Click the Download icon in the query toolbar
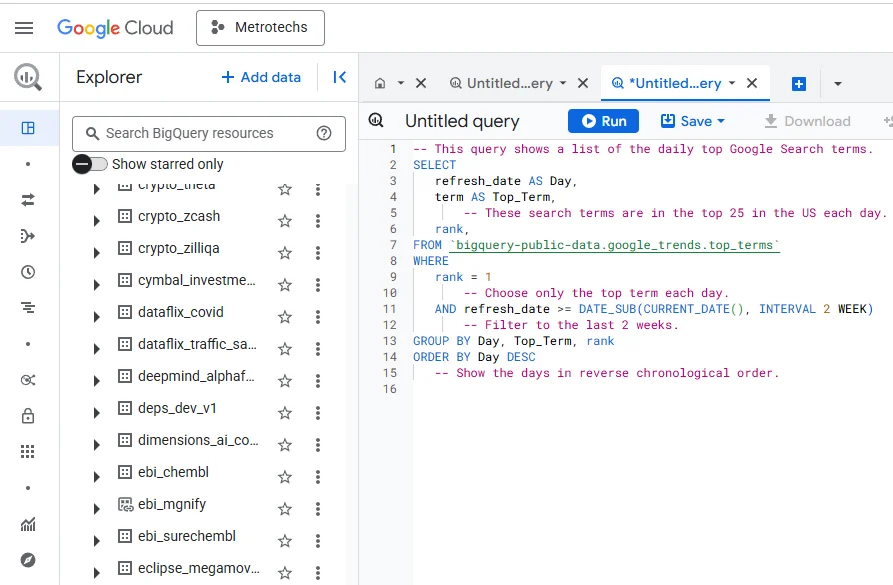Screen dimensions: 893x585 pos(770,120)
